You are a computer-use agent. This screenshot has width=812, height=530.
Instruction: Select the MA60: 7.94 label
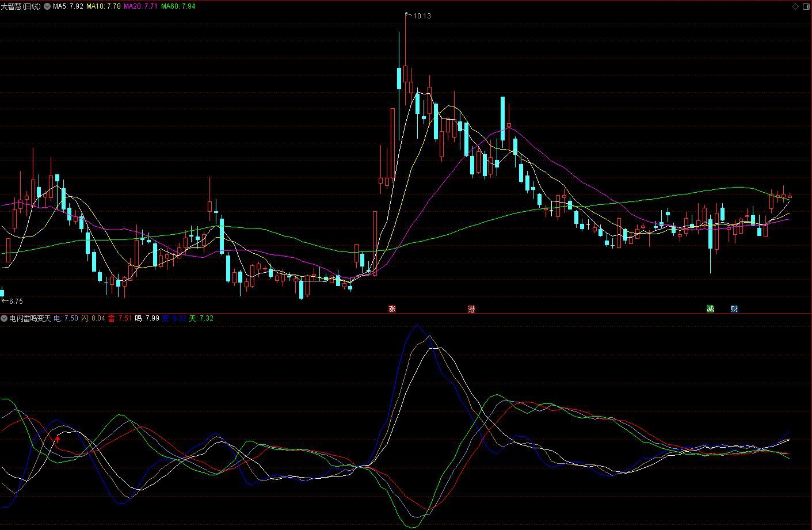pyautogui.click(x=178, y=6)
